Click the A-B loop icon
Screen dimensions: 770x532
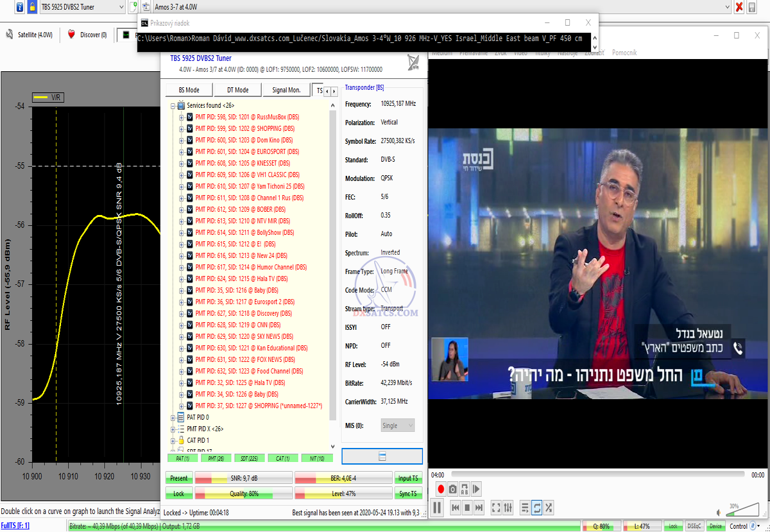465,489
